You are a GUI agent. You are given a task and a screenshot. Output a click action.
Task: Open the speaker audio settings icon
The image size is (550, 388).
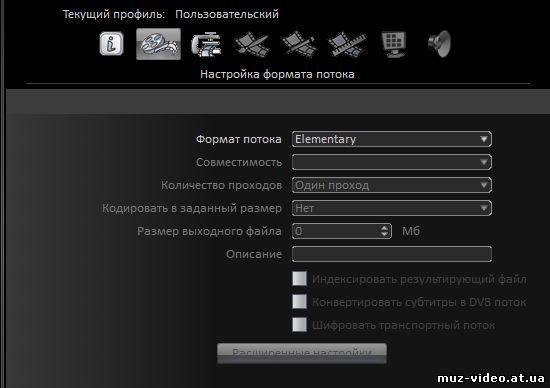tap(440, 44)
